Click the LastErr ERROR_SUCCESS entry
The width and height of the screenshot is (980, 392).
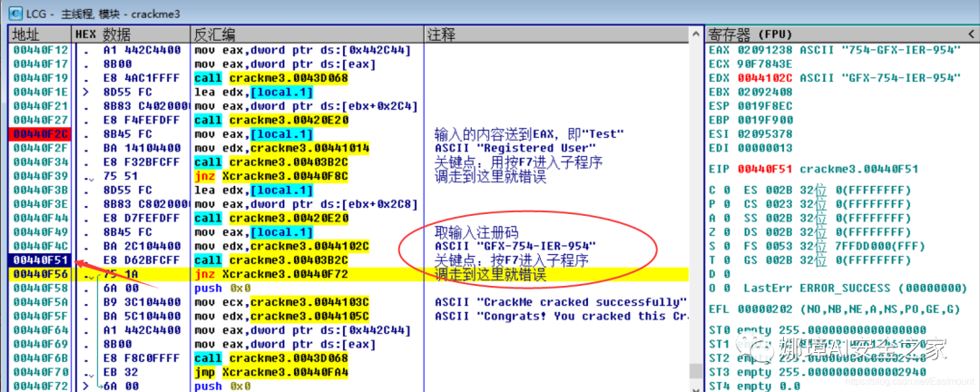tap(856, 289)
